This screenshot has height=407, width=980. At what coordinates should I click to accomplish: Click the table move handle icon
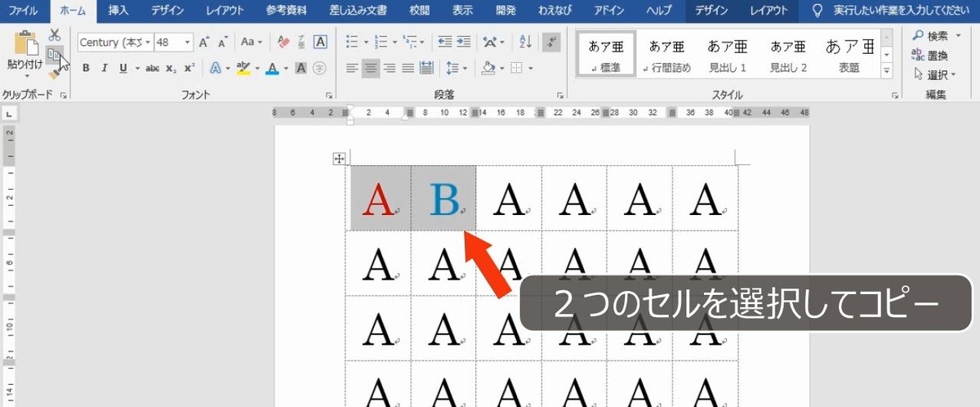click(341, 159)
